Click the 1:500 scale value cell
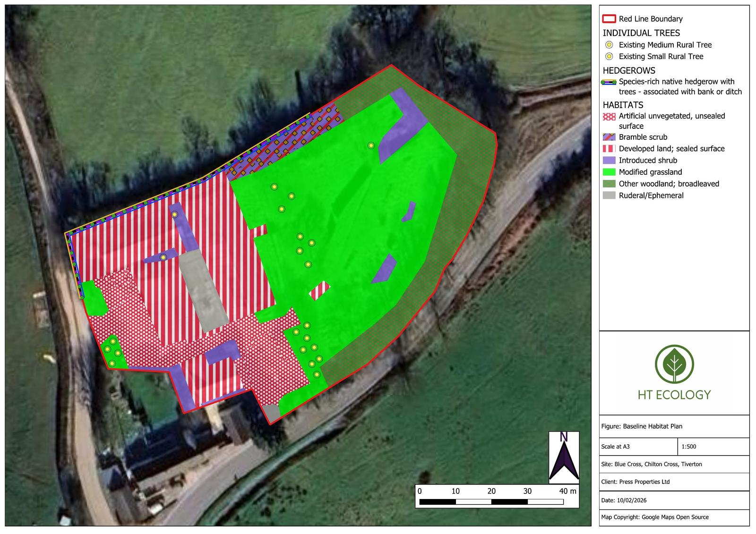The height and width of the screenshot is (534, 756). click(x=689, y=447)
